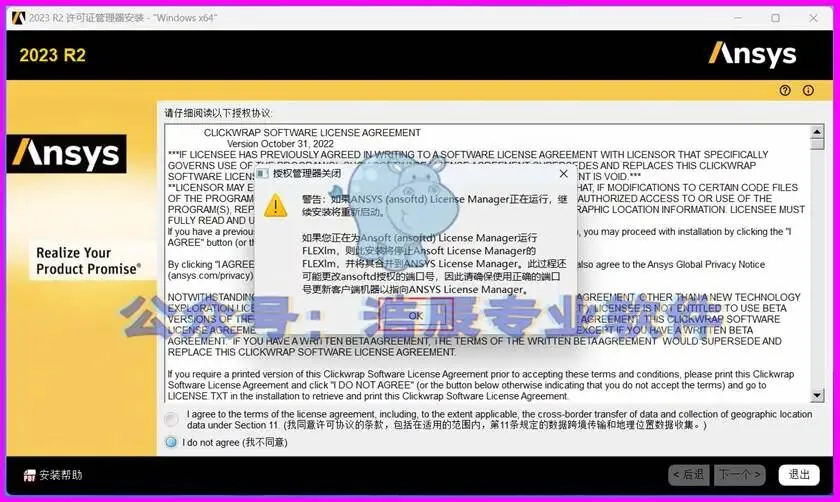Click the Ansys logo in the left panel
Viewport: 840px width, 502px height.
(x=66, y=154)
